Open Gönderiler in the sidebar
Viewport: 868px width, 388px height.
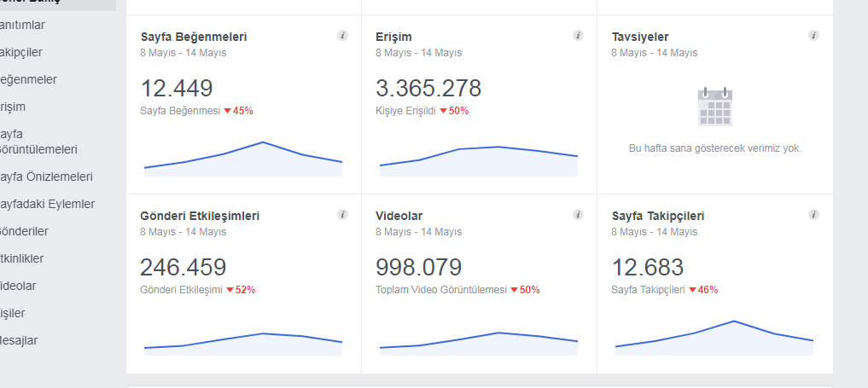24,231
